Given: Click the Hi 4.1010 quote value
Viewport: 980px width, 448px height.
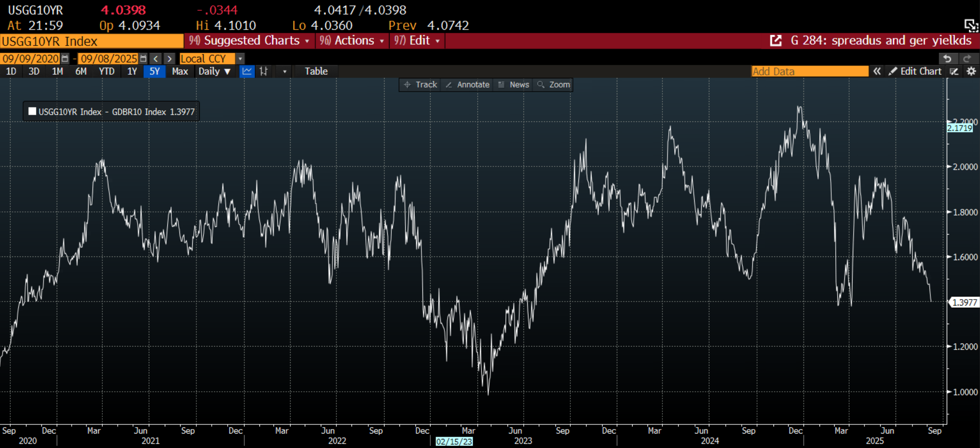Looking at the screenshot, I should coord(226,26).
